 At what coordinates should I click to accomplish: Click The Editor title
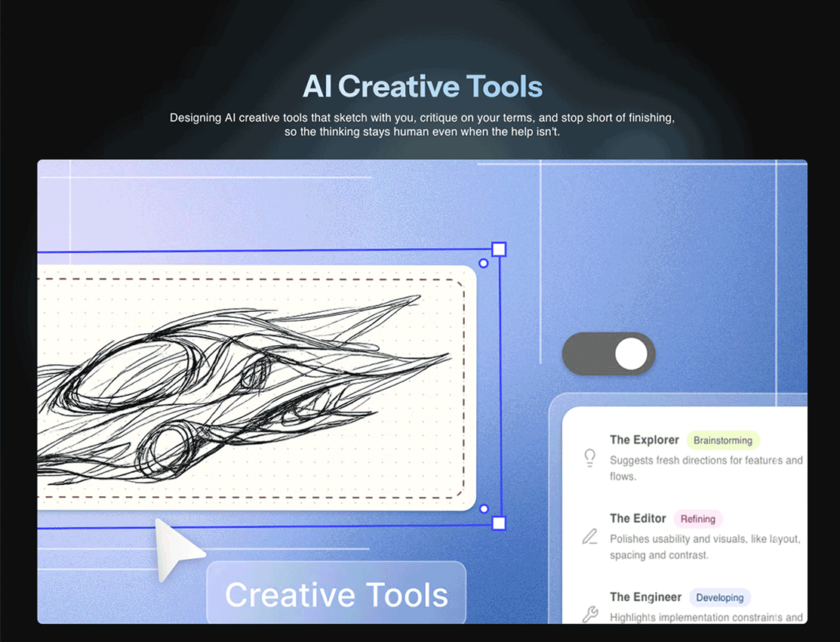[x=638, y=518]
